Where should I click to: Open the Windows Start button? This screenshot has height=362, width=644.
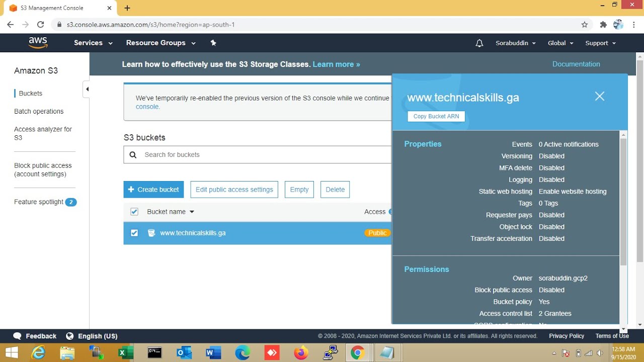tap(12, 353)
